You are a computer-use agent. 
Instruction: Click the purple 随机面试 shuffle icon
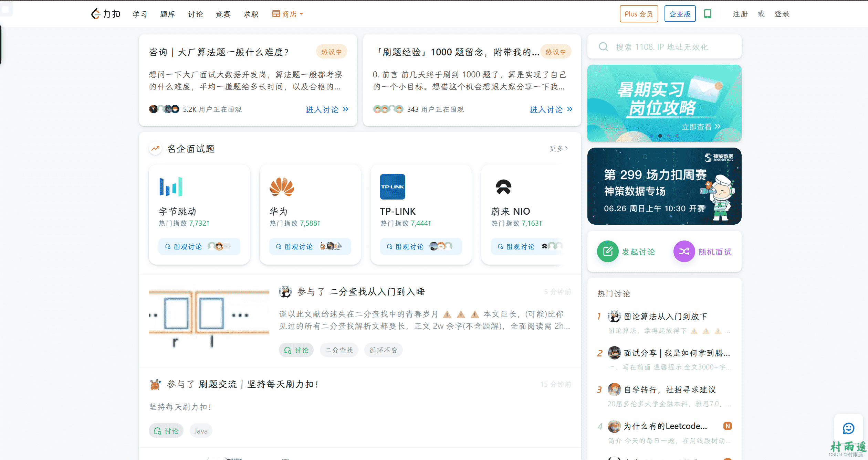pyautogui.click(x=684, y=252)
